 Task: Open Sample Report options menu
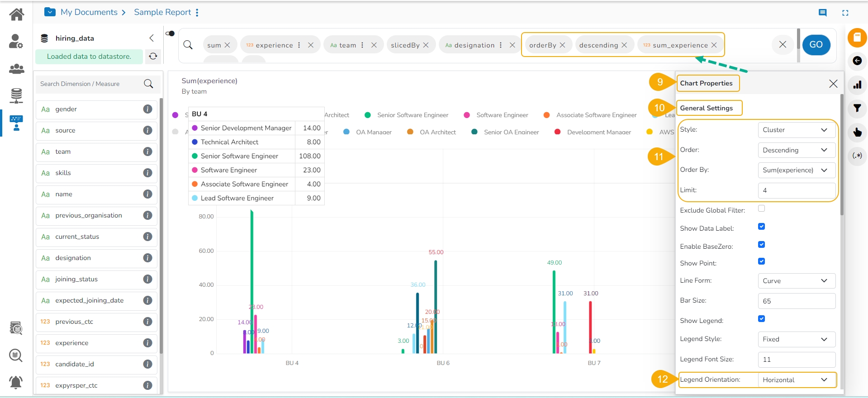(197, 13)
